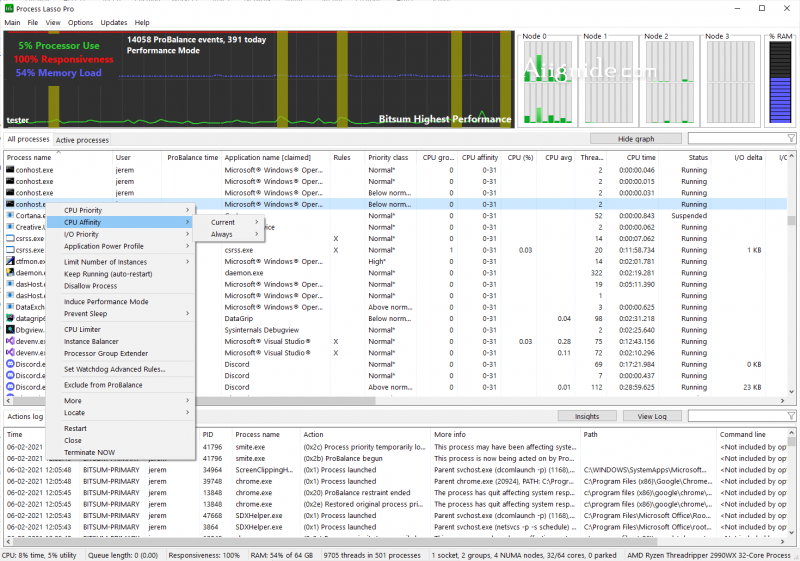800x561 pixels.
Task: Click the Discord icon in the 112 threads row
Action: pyautogui.click(x=10, y=387)
